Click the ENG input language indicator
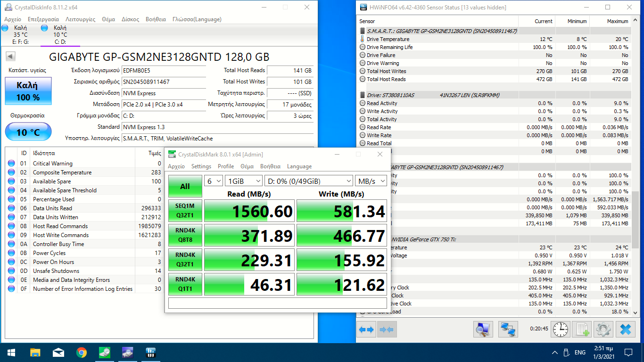Image resolution: width=644 pixels, height=362 pixels. pyautogui.click(x=580, y=352)
